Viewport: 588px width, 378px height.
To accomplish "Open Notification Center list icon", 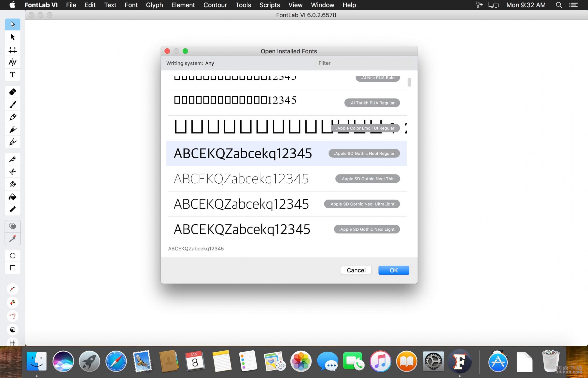I will click(x=573, y=5).
